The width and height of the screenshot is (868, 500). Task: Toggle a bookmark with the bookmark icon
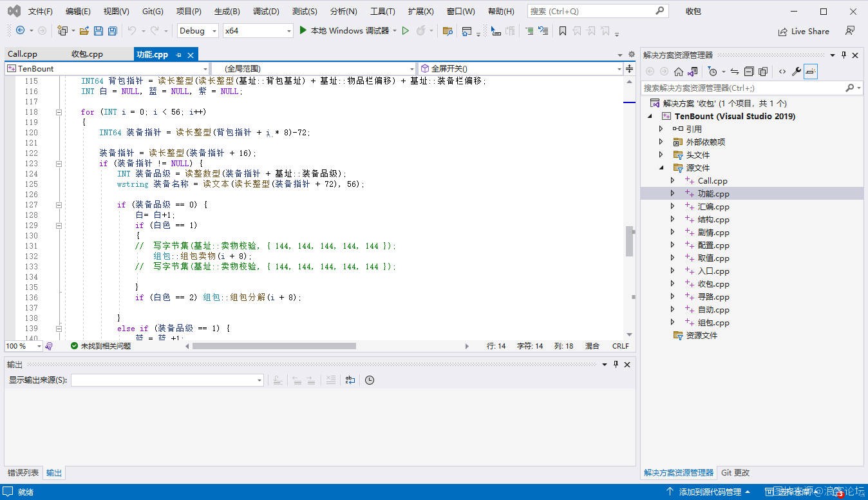tap(563, 30)
